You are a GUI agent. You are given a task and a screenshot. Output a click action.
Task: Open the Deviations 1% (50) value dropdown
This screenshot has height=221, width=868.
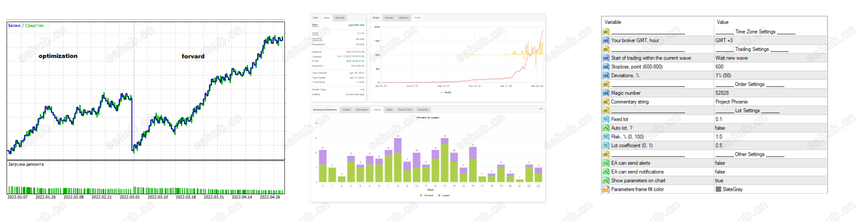tap(771, 75)
